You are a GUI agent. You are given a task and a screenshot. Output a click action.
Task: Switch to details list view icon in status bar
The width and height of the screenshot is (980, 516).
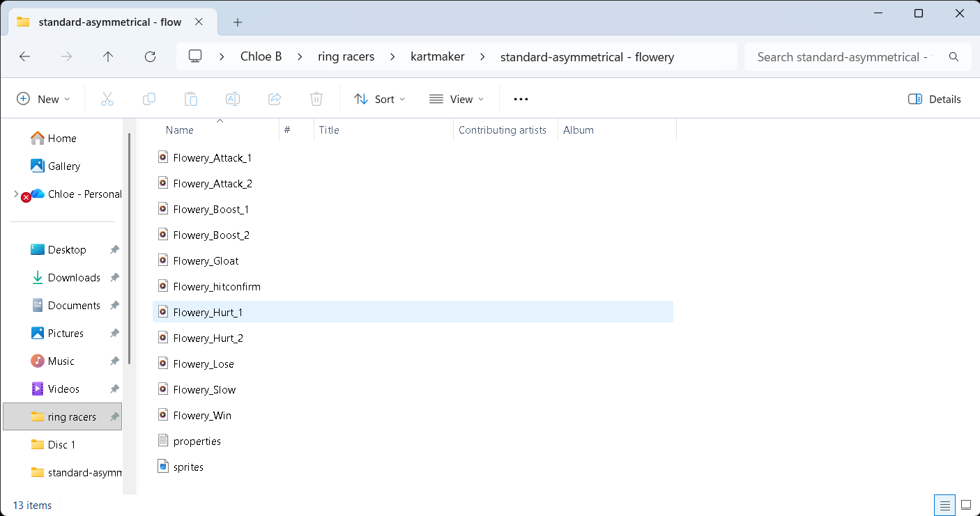[944, 505]
